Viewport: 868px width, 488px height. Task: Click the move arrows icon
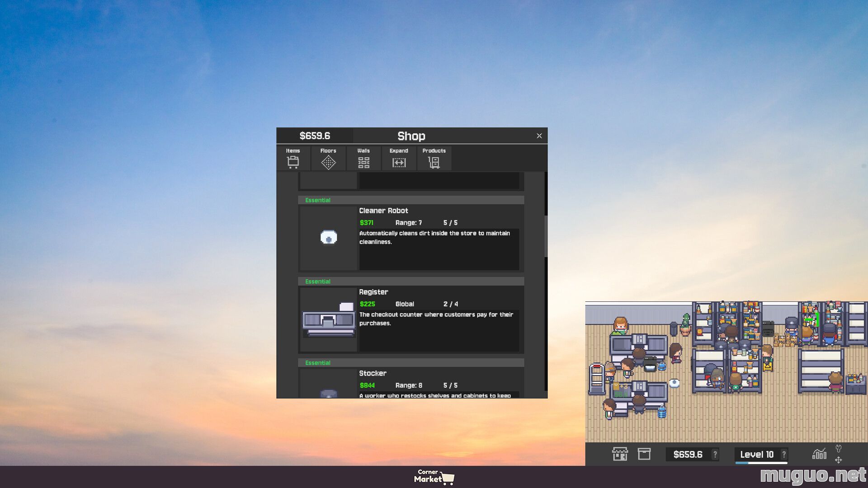(x=839, y=460)
